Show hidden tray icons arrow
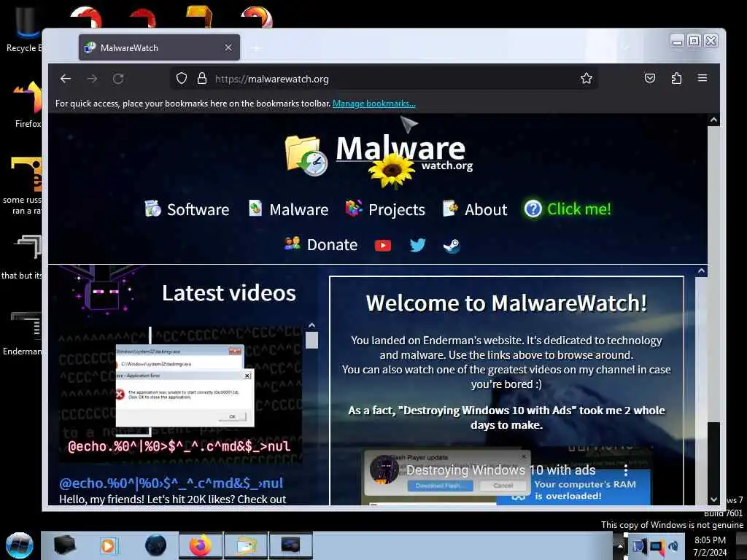Image resolution: width=747 pixels, height=560 pixels. tap(620, 546)
